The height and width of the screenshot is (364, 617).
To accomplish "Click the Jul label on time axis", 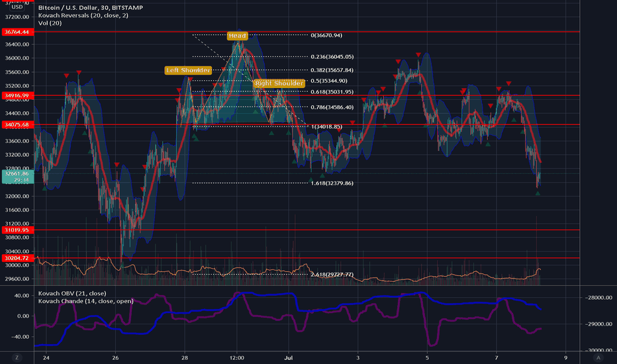I will 289,357.
